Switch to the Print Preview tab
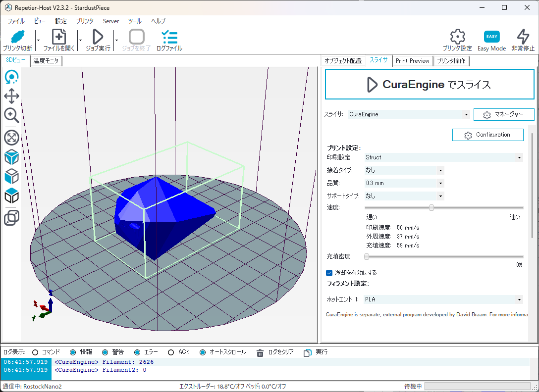Viewport: 539px width, 392px height. [x=412, y=61]
